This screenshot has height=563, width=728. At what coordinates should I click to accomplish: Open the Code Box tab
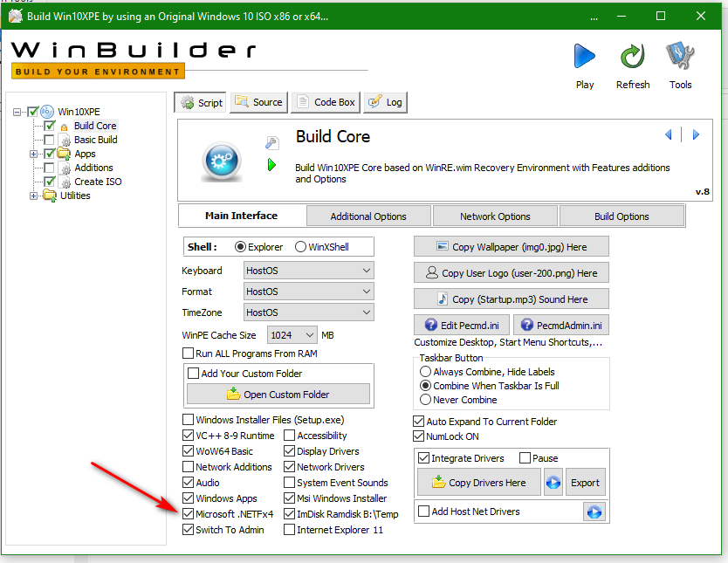click(x=326, y=102)
